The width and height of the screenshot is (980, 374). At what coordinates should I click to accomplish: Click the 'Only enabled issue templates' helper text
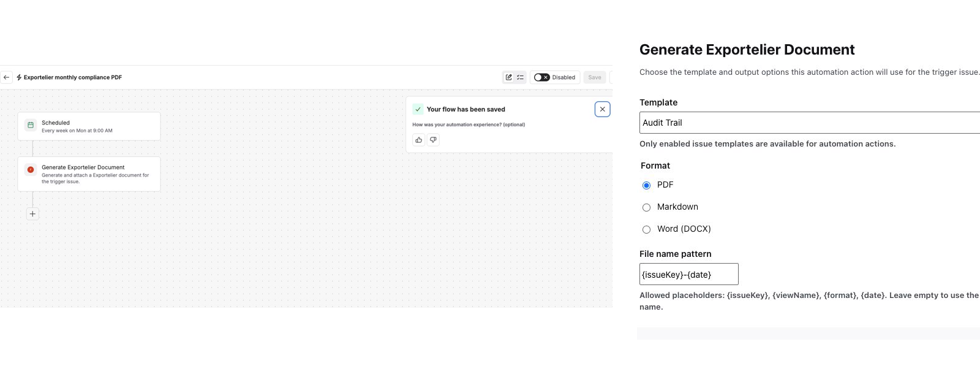pyautogui.click(x=767, y=144)
